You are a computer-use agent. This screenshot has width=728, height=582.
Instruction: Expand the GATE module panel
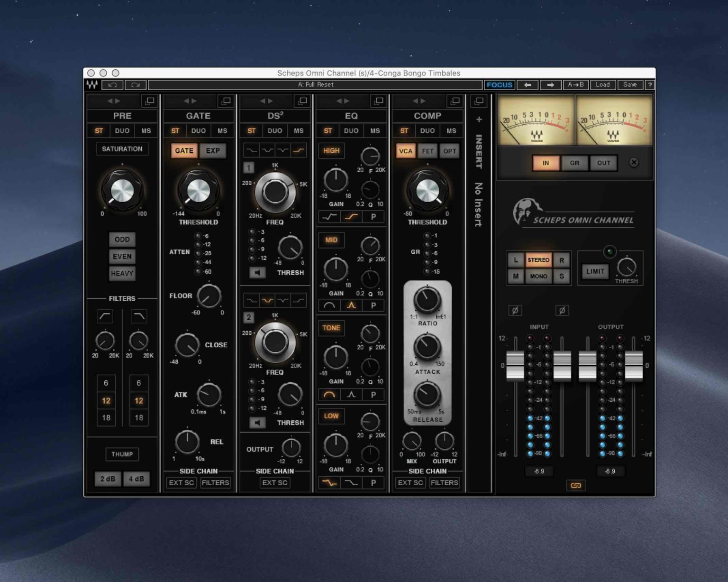[226, 101]
